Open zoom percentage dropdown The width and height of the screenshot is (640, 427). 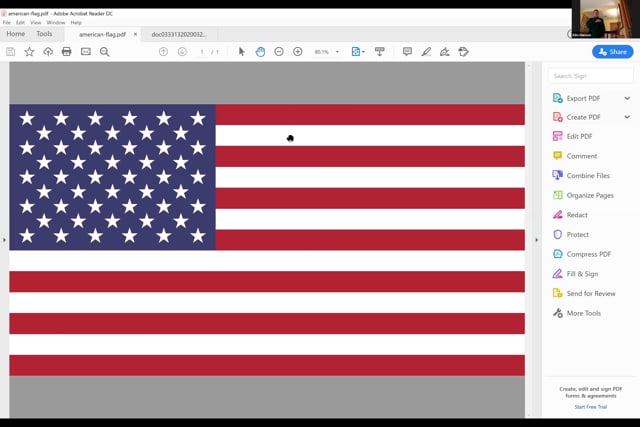pos(337,52)
